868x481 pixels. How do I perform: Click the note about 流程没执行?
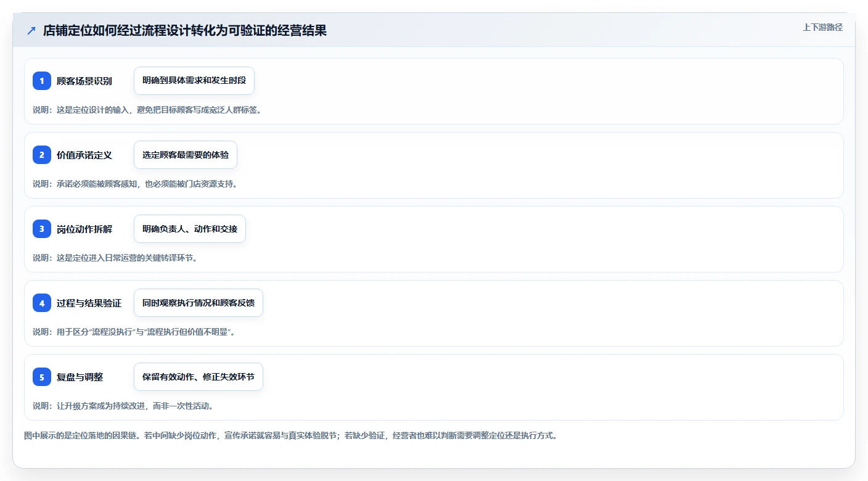point(134,332)
